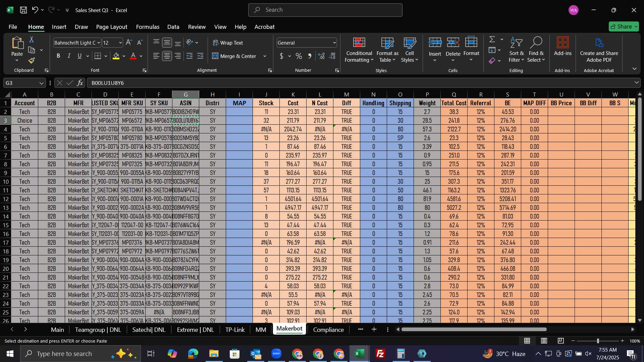Toggle Wrap Text
644x362 pixels.
[x=228, y=43]
